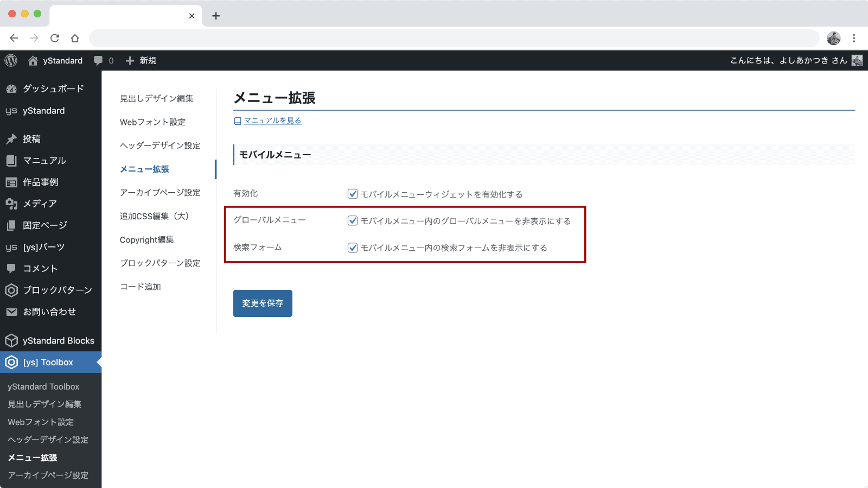Click the browser home icon
This screenshot has width=868, height=488.
click(x=75, y=38)
